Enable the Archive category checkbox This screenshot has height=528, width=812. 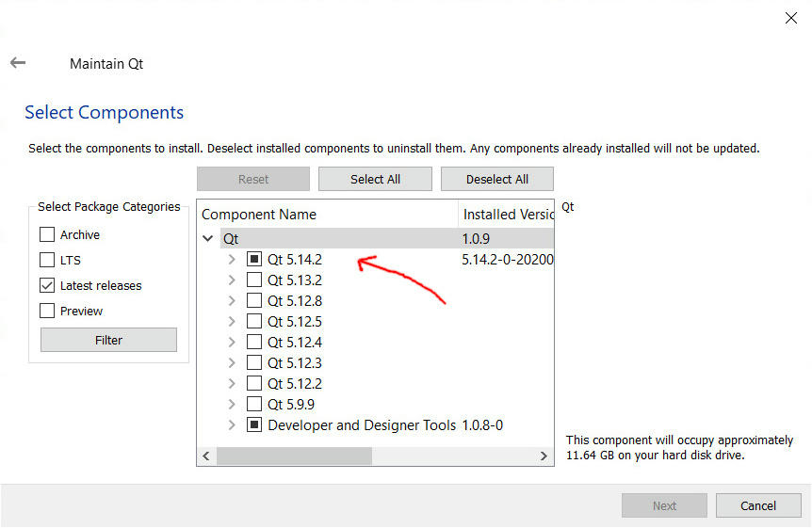pyautogui.click(x=47, y=234)
